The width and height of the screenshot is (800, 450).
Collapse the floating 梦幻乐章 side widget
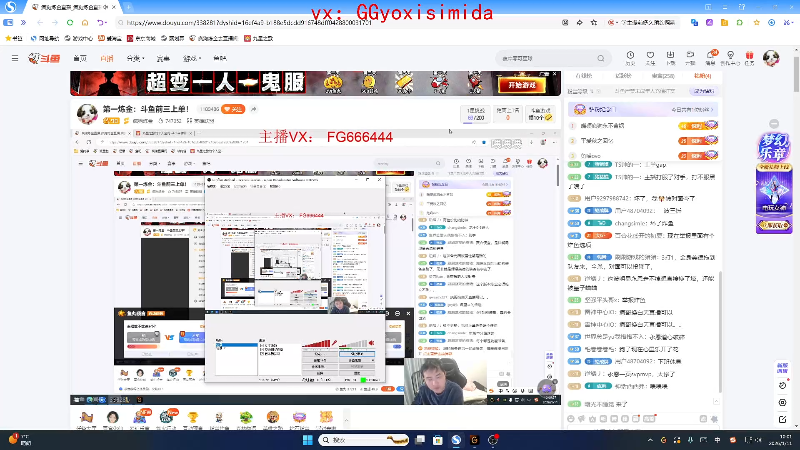coord(774,123)
